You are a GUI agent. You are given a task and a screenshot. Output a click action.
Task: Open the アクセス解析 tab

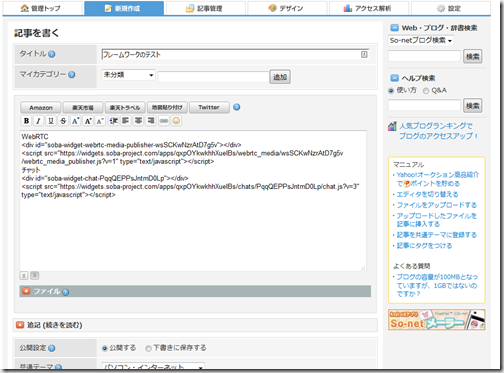(369, 8)
